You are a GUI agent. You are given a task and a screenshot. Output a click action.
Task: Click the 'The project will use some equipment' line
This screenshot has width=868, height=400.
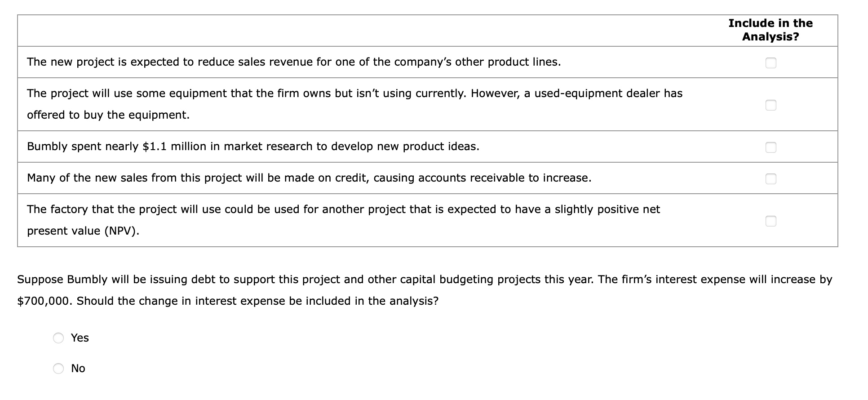point(354,93)
